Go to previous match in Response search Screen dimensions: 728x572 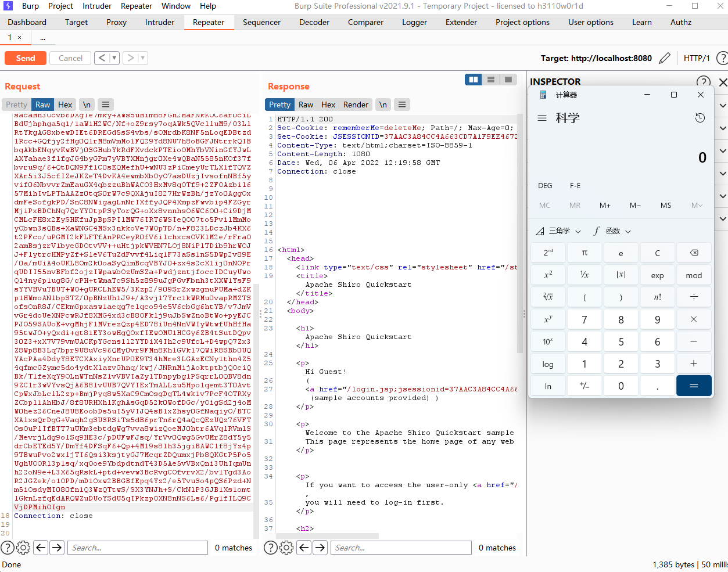coord(304,548)
